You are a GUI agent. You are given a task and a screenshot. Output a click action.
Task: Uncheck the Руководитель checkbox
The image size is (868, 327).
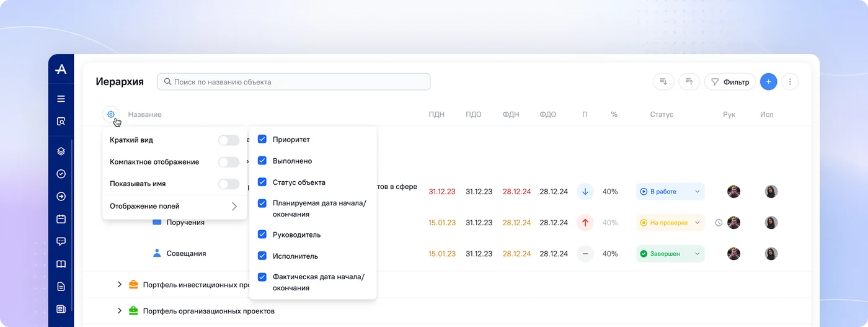click(262, 235)
